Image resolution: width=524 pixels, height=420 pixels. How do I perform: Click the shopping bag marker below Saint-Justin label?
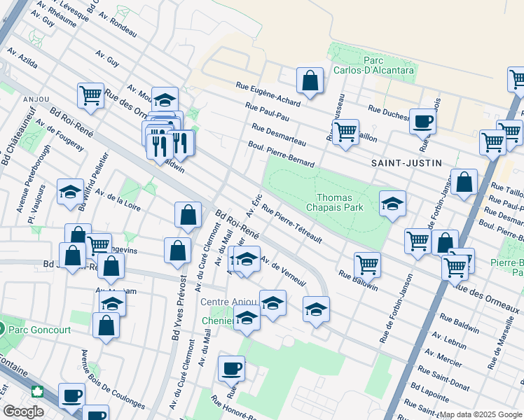coord(464,183)
